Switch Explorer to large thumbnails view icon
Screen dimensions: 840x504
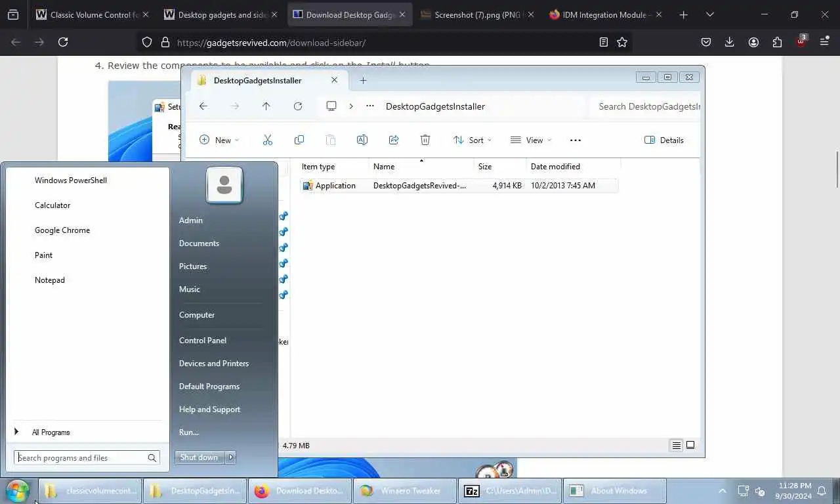690,446
